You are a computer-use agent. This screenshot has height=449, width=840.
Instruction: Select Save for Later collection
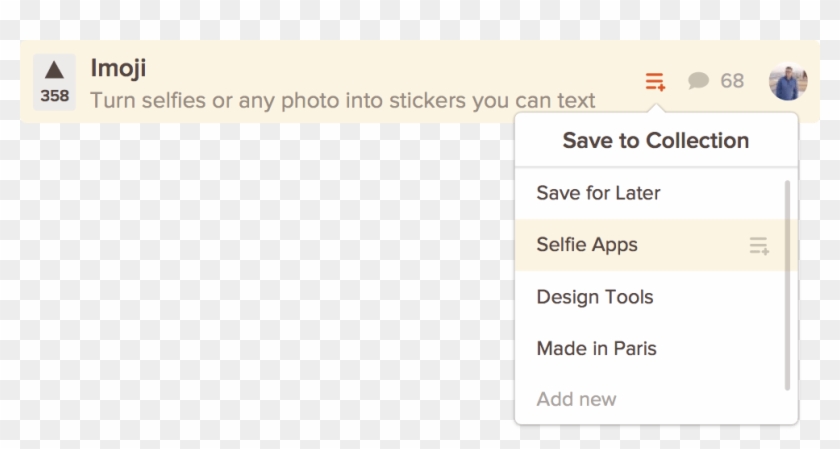pyautogui.click(x=598, y=193)
